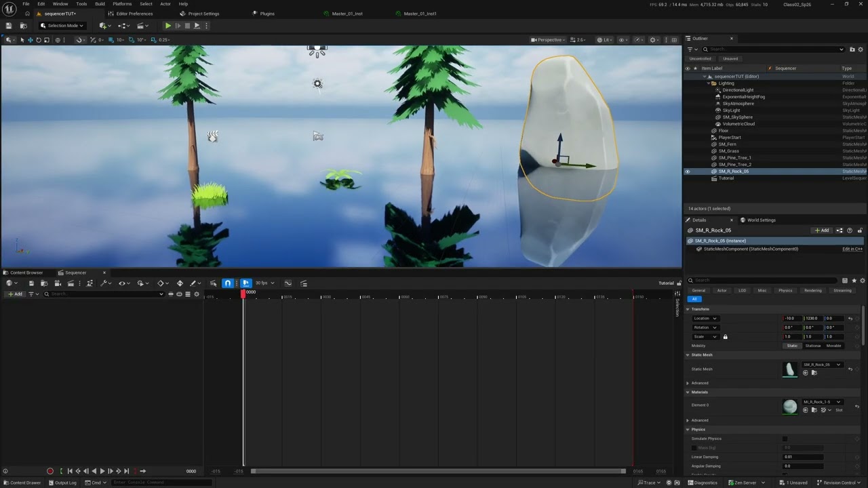Toggle grid snap icon beside value 10

click(x=111, y=40)
